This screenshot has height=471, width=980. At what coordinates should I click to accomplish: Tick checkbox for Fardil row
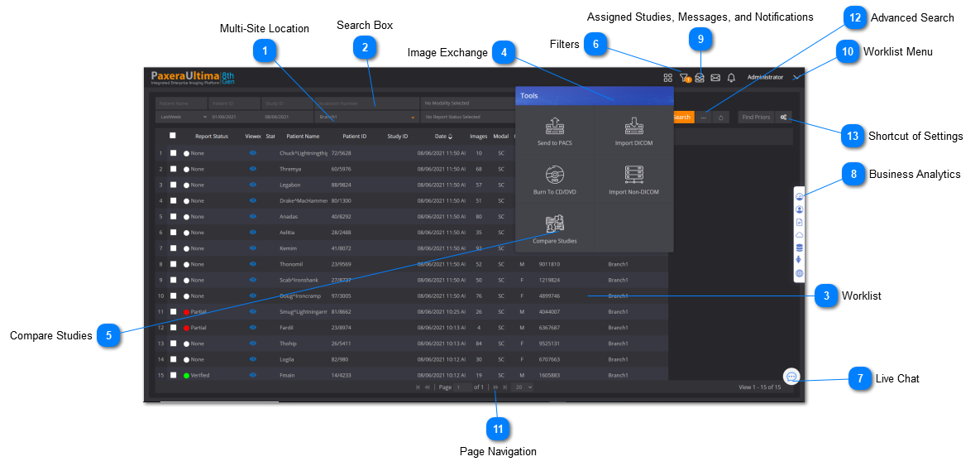[x=174, y=327]
